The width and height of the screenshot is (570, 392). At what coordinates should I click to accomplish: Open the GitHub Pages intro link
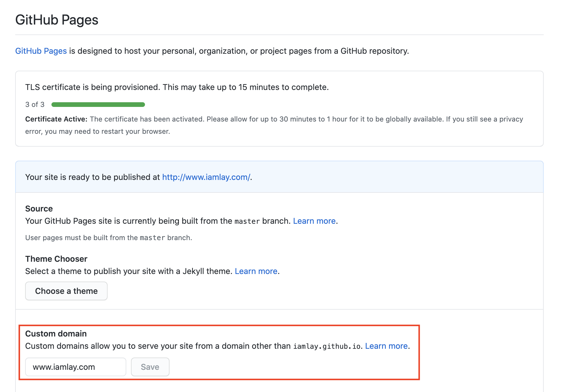pyautogui.click(x=41, y=51)
